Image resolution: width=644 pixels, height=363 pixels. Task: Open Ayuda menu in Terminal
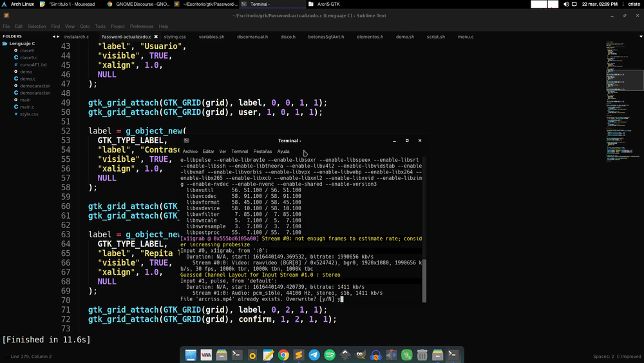click(283, 152)
